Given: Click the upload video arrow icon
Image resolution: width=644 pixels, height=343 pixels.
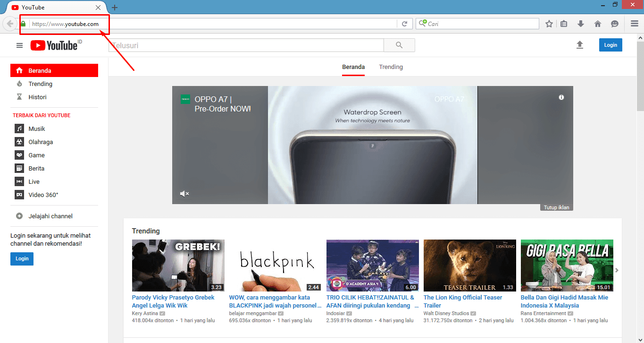Looking at the screenshot, I should tap(580, 45).
